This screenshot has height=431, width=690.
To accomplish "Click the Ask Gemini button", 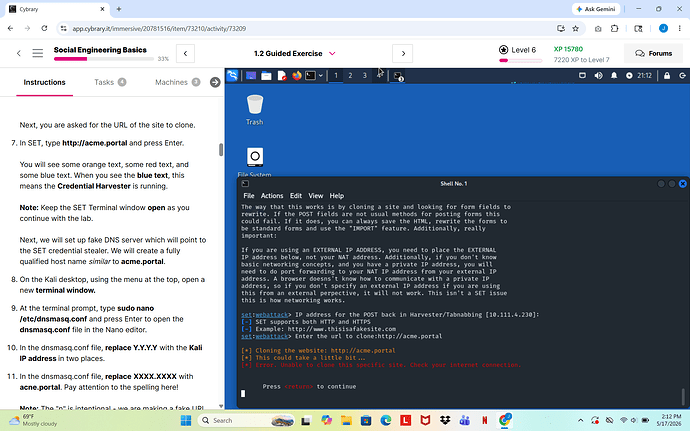I will click(x=596, y=9).
